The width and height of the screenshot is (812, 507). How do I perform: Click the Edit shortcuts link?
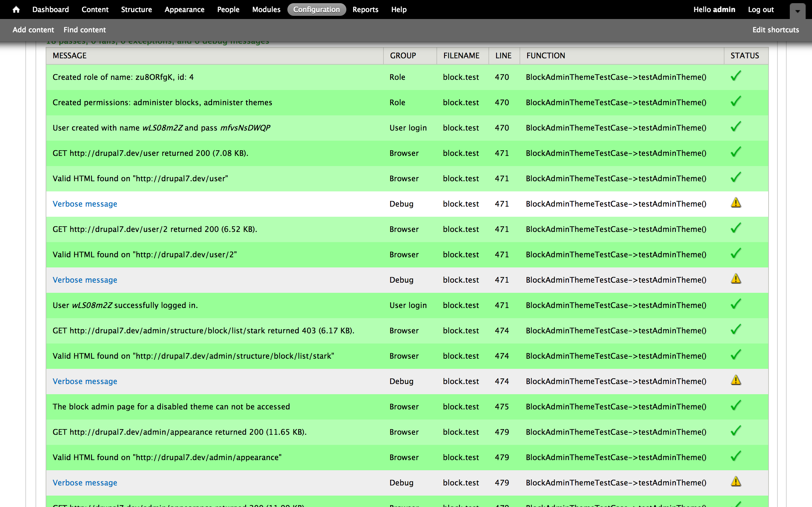pyautogui.click(x=776, y=30)
